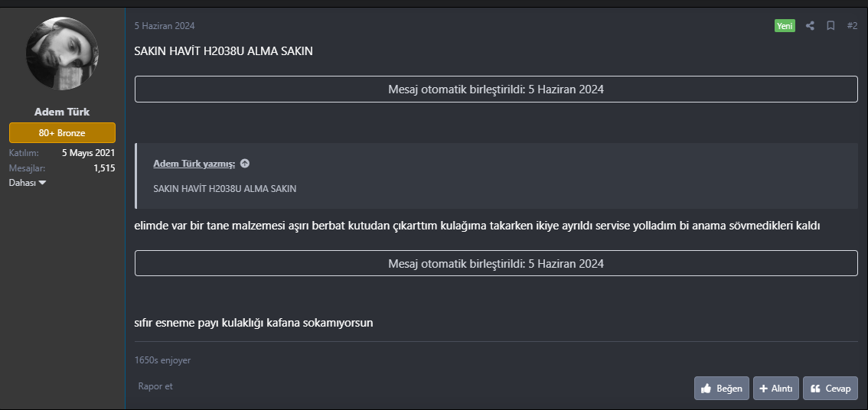This screenshot has width=868, height=410.
Task: Click the 5 Haziran 2024 post date link
Action: [x=165, y=26]
